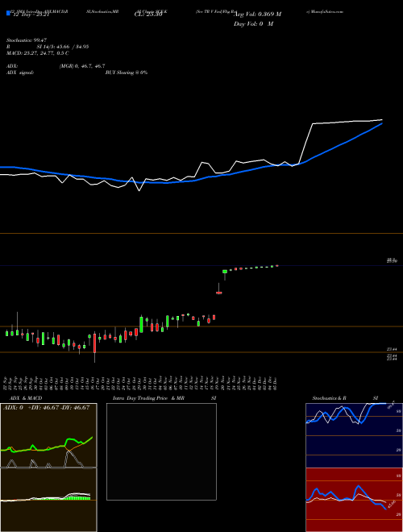403x532 pixels.
Task: Click the 'Day Vol: 0 M' text
Action: 253,24
